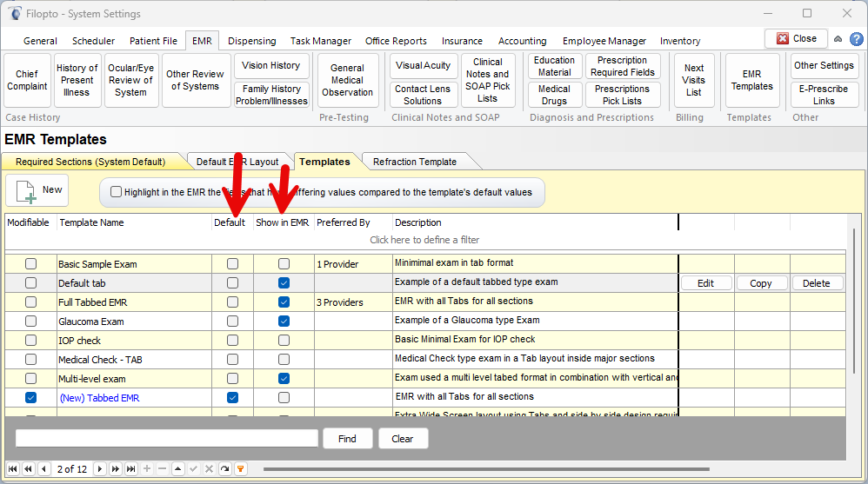
Task: Switch to Refraction Template tab
Action: [415, 162]
